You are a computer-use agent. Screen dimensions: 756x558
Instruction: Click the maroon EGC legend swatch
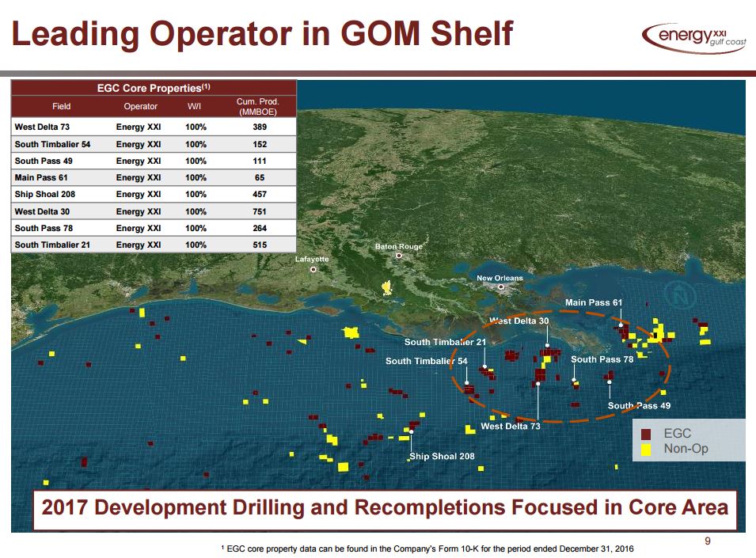646,435
